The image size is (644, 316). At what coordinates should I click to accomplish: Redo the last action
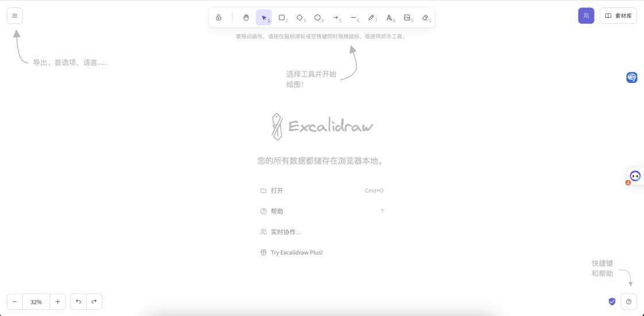(x=94, y=302)
